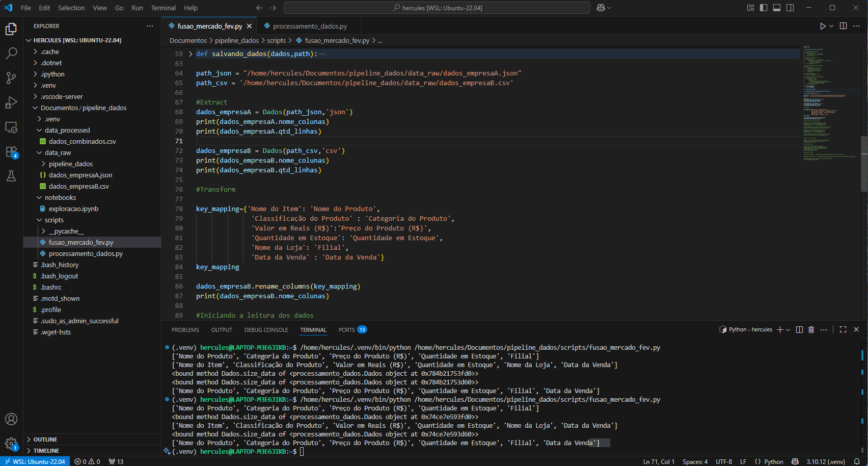Image resolution: width=868 pixels, height=466 pixels.
Task: Expand the .dotnet folder
Action: coord(92,63)
